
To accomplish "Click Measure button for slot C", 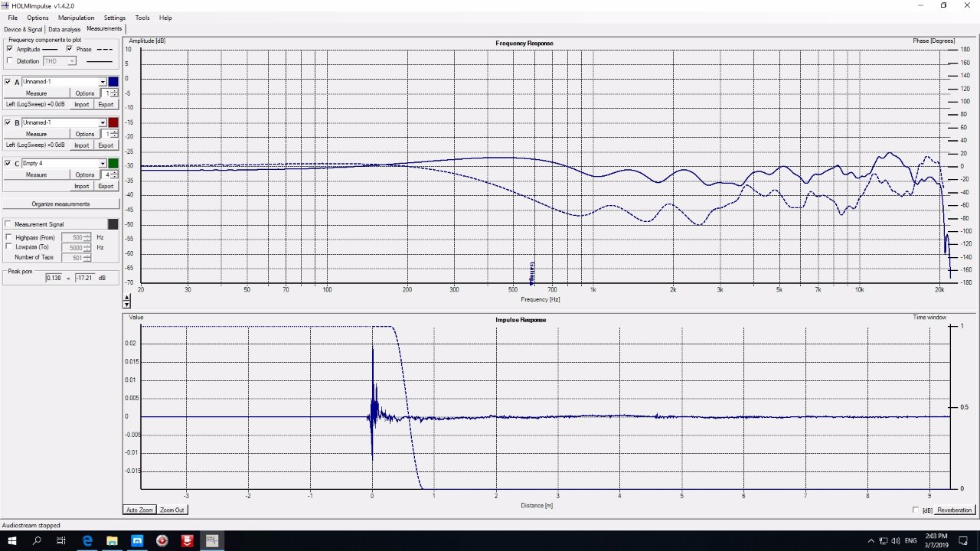I will pyautogui.click(x=36, y=174).
